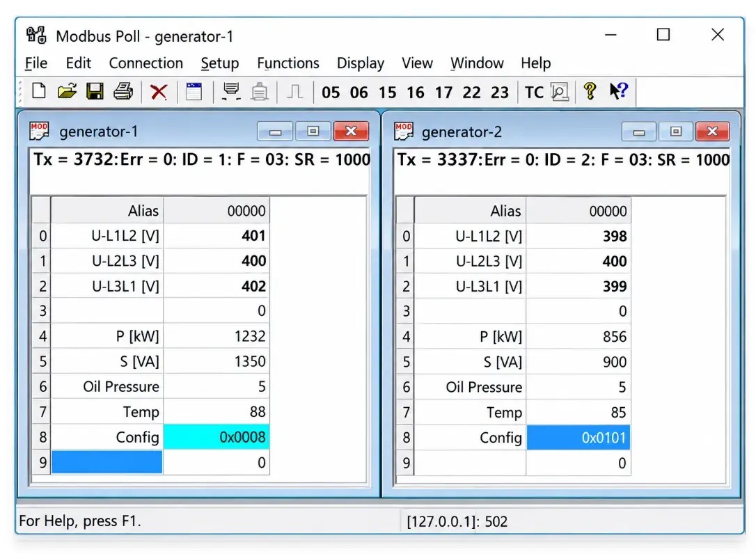Image resolution: width=756 pixels, height=554 pixels.
Task: Print using the printer toolbar icon
Action: (x=123, y=91)
